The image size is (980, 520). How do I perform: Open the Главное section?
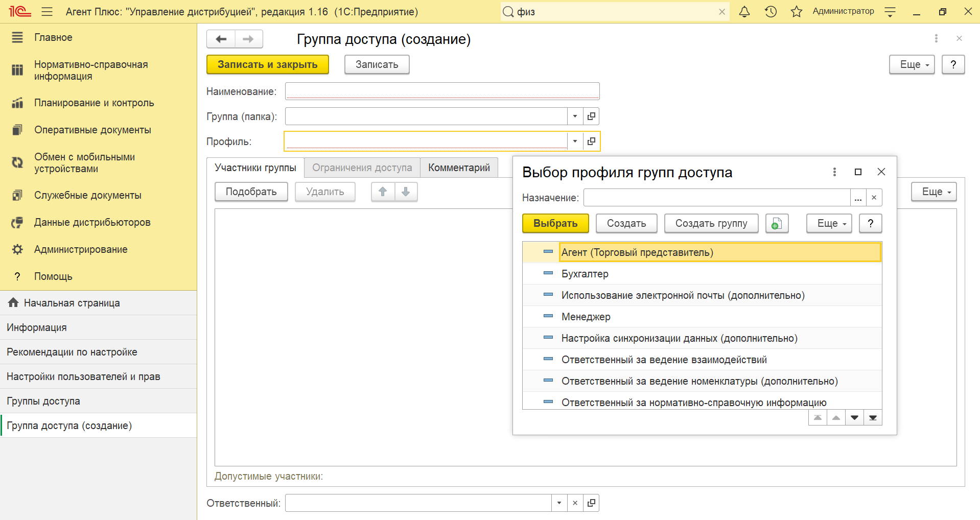[x=98, y=37]
